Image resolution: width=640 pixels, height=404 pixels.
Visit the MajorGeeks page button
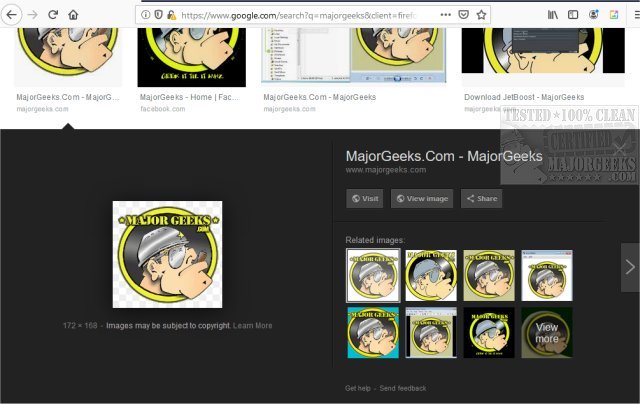click(x=364, y=199)
